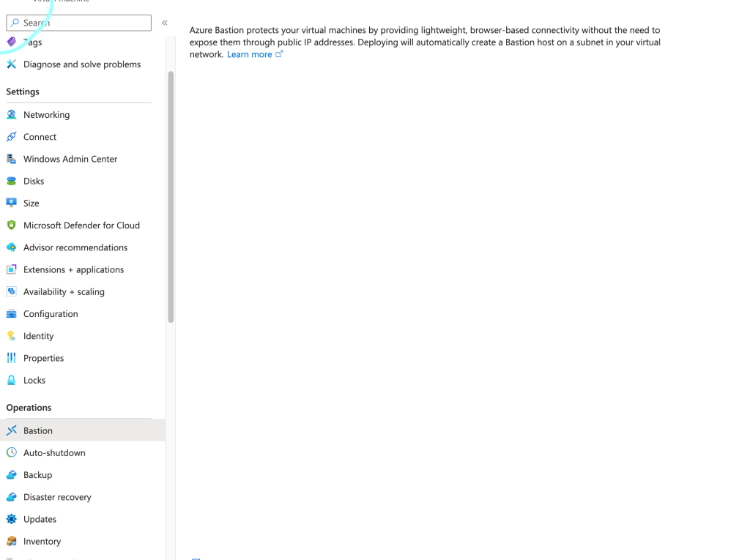The height and width of the screenshot is (560, 750).
Task: Click the Operations section heading
Action: (x=29, y=408)
